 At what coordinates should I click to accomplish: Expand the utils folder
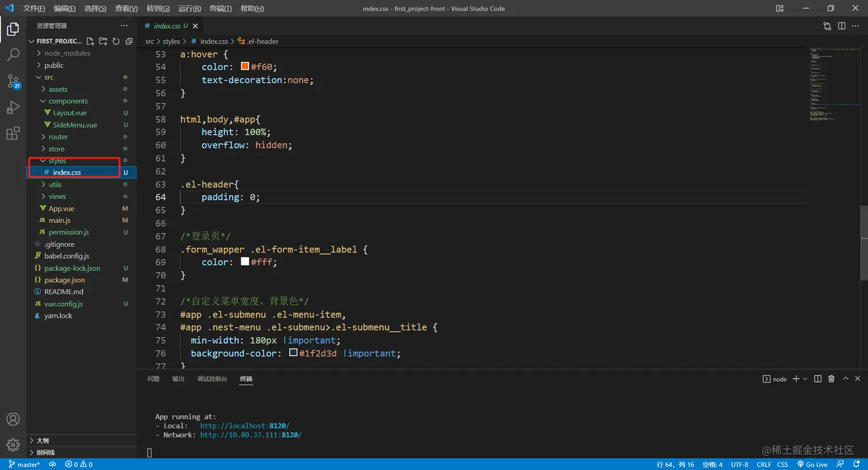(55, 185)
